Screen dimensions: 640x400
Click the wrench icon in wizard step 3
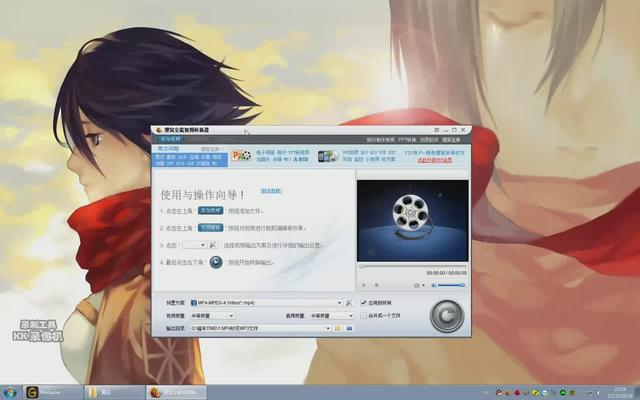click(x=213, y=245)
